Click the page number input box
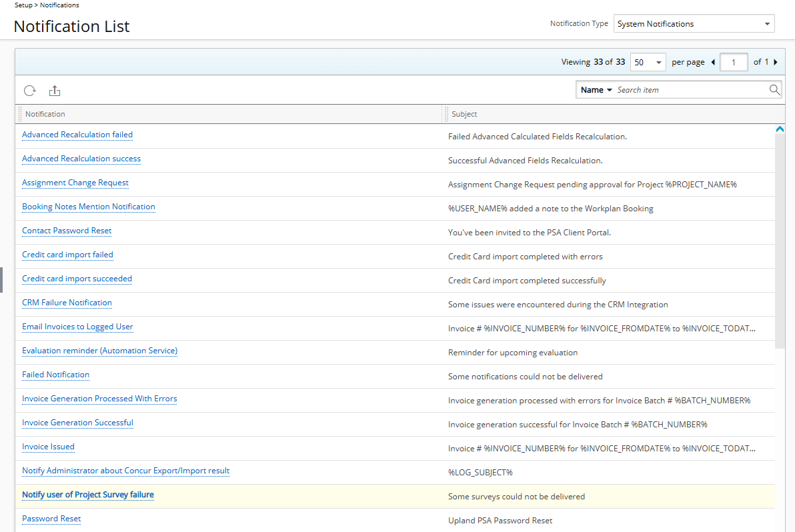Screen dimensions: 795x532 click(x=733, y=62)
